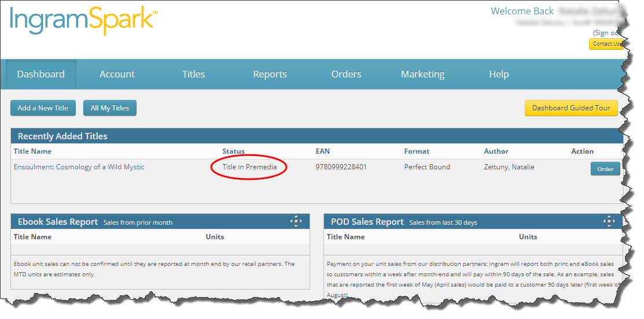Click the Action column header
The height and width of the screenshot is (319, 644).
(583, 151)
